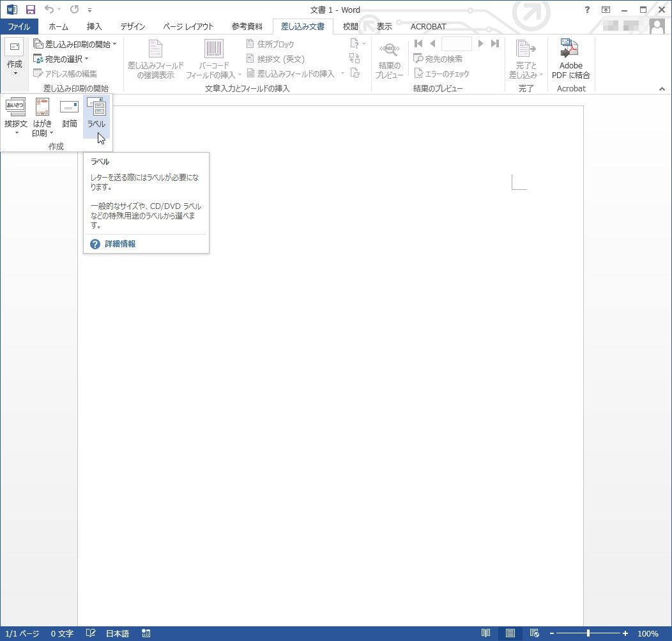Expand 差し込みフィールドの挿入 dropdown arrow
This screenshot has height=641, width=672.
coord(342,73)
